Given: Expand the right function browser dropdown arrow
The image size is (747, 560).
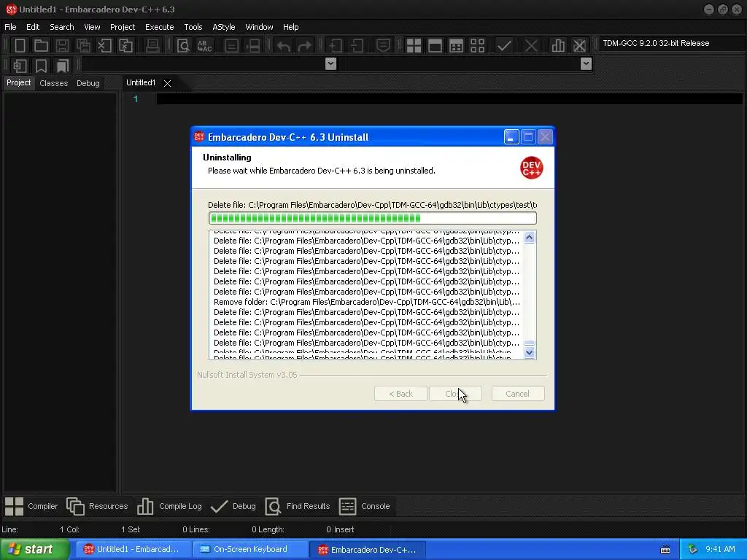Looking at the screenshot, I should point(586,64).
